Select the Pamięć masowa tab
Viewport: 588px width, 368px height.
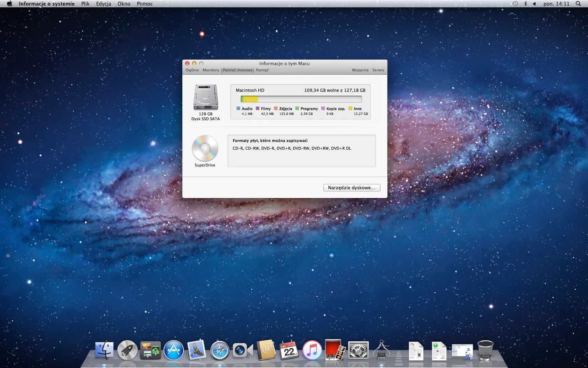tap(238, 70)
